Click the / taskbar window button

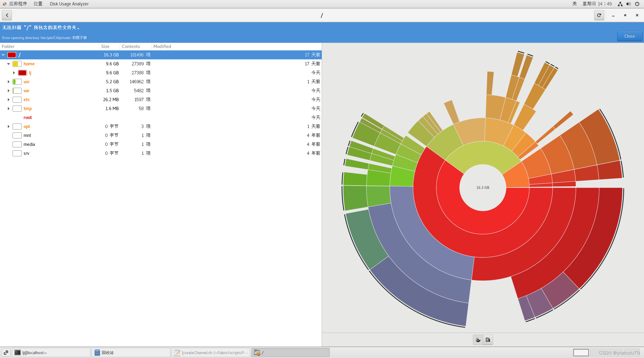[291, 353]
